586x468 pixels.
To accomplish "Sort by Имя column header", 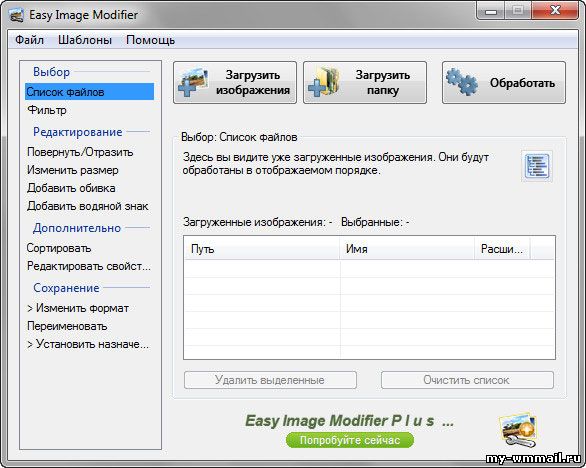I will (x=407, y=249).
